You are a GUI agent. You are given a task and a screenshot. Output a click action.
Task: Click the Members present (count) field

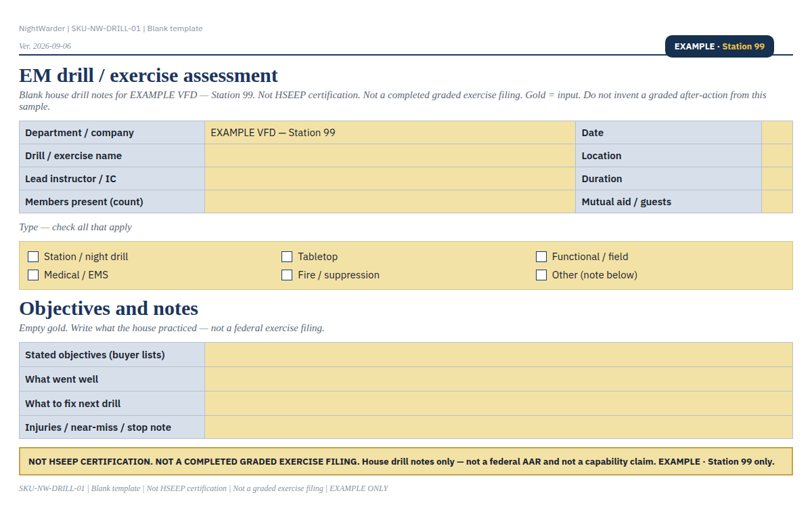coord(390,202)
